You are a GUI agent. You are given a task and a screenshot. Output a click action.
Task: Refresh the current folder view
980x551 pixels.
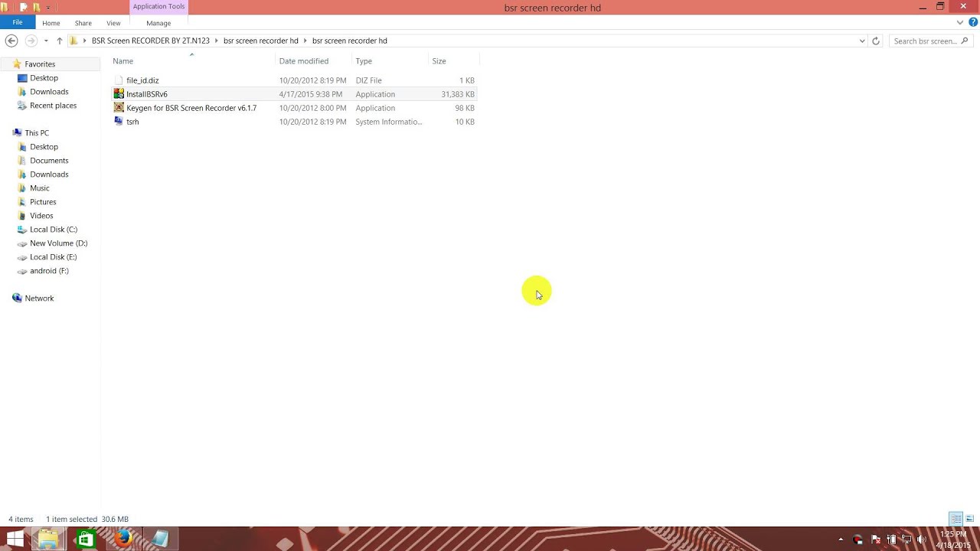[x=876, y=41]
